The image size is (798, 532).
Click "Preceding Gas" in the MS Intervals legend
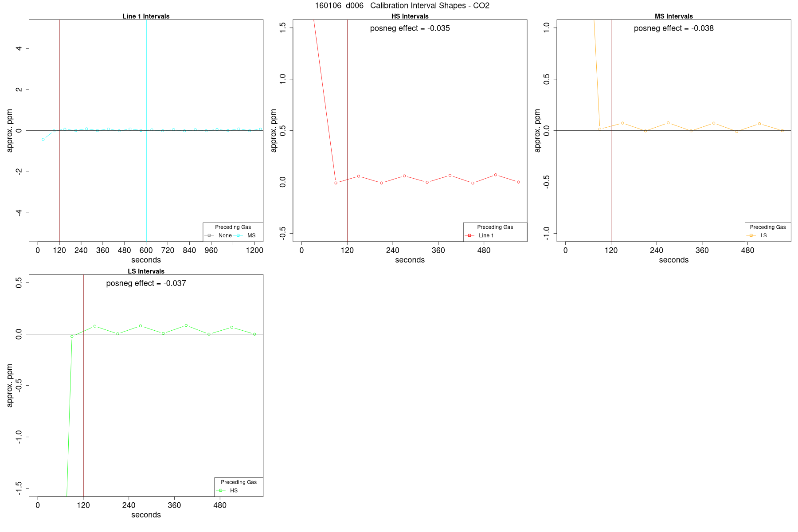(767, 227)
